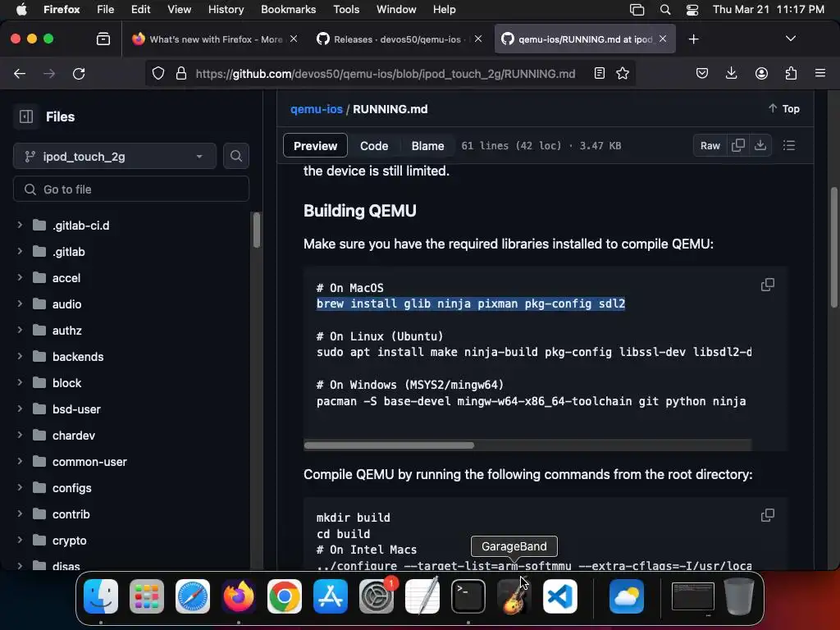The image size is (840, 630).
Task: Open Firefox View tab overview icon
Action: coord(103,39)
